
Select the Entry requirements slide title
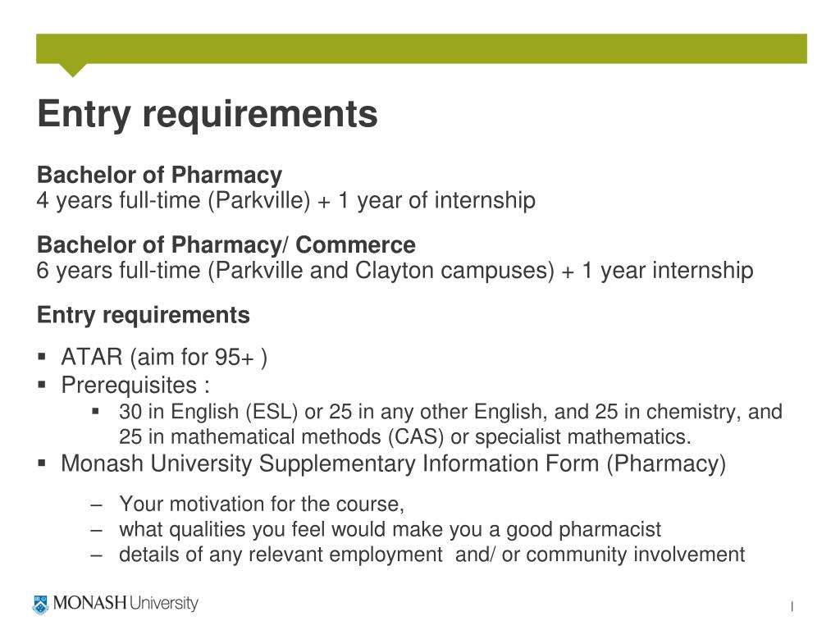208,113
